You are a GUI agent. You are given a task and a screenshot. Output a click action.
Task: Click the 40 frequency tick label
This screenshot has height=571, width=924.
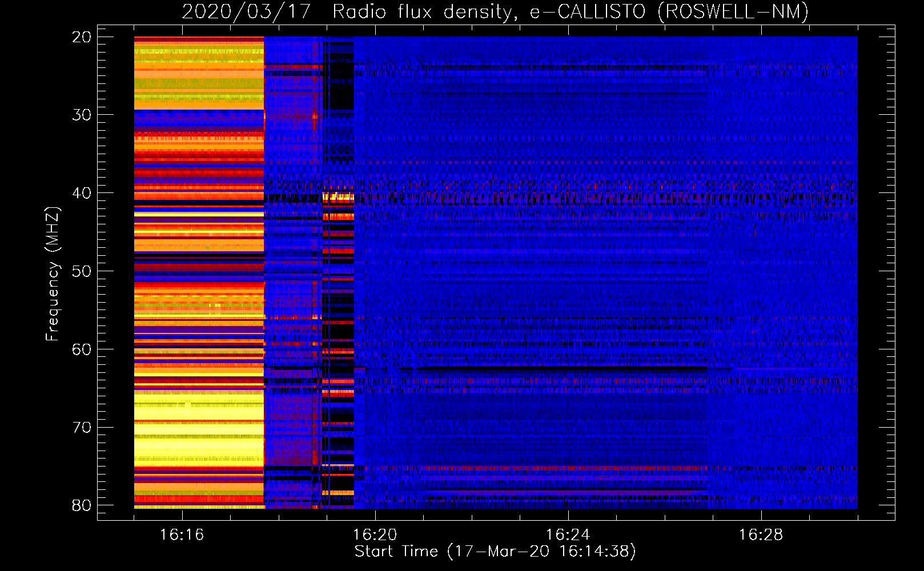(82, 193)
